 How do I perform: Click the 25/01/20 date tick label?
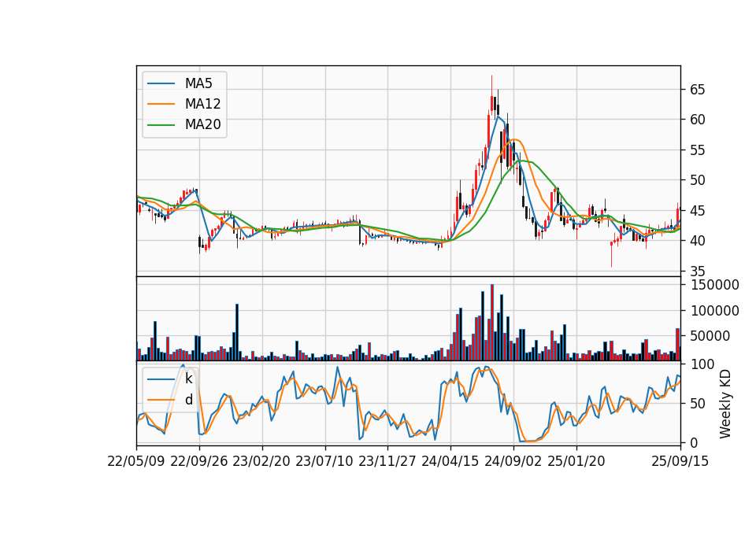point(576,462)
